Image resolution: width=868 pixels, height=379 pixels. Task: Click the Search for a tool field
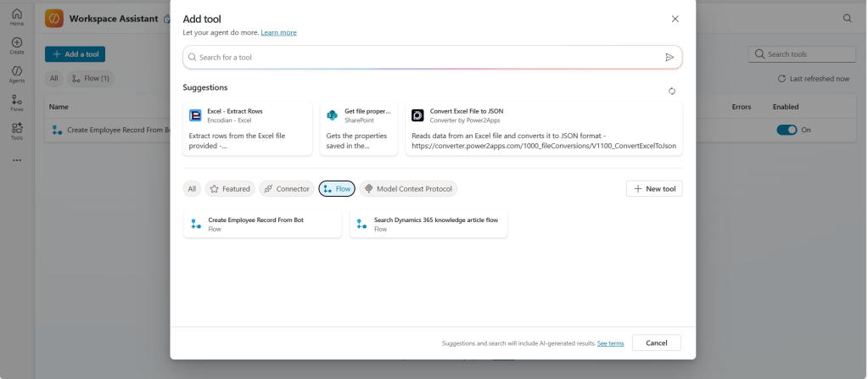[424, 57]
